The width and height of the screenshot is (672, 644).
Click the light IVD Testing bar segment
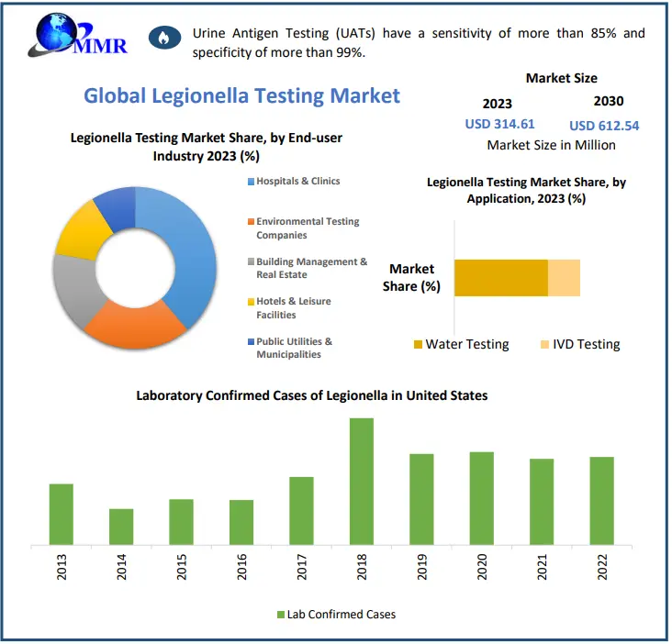point(564,277)
